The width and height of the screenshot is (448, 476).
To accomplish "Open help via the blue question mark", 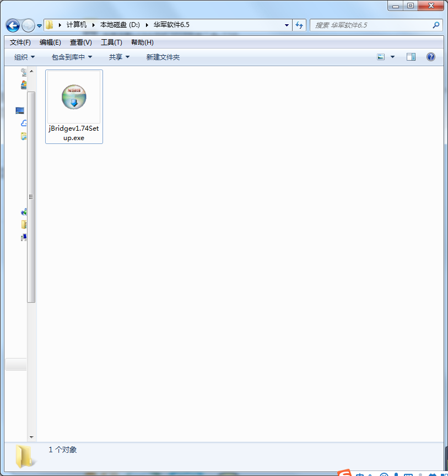I will [x=431, y=57].
